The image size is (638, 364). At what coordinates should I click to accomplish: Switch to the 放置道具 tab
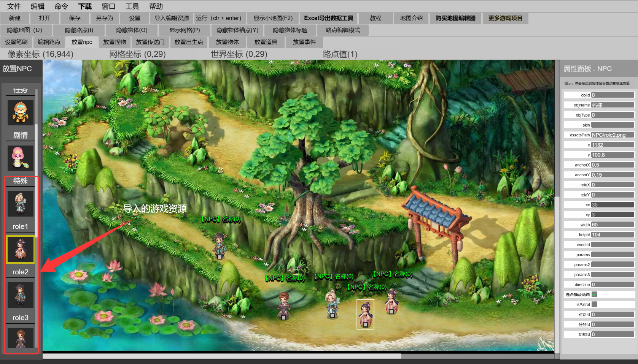266,42
